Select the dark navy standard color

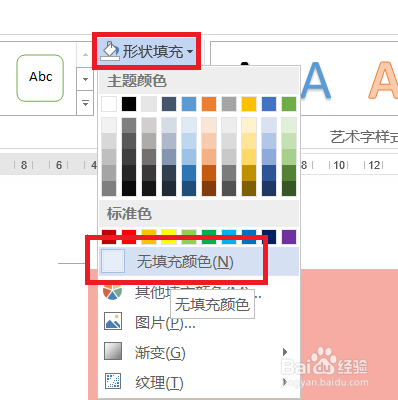[x=269, y=237]
